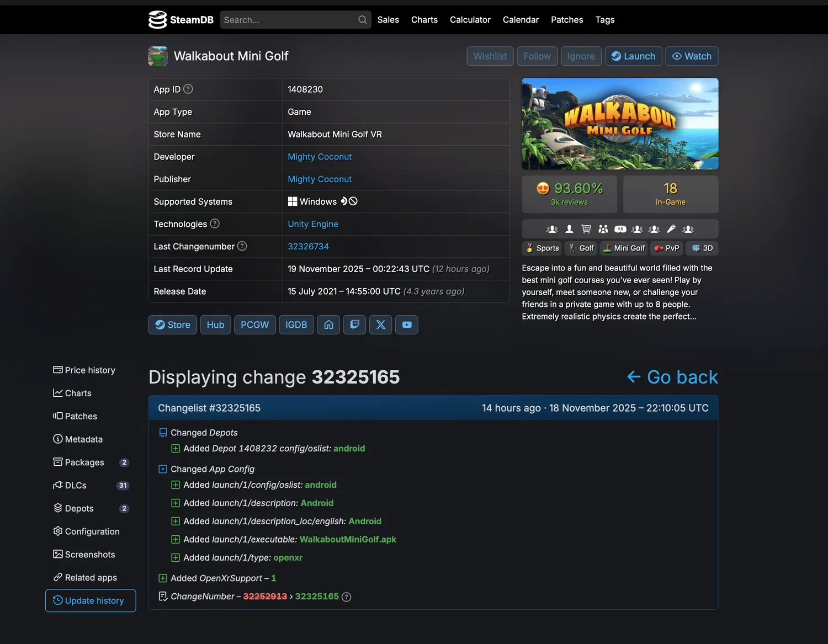
Task: Open the PvP tag
Action: (x=667, y=248)
